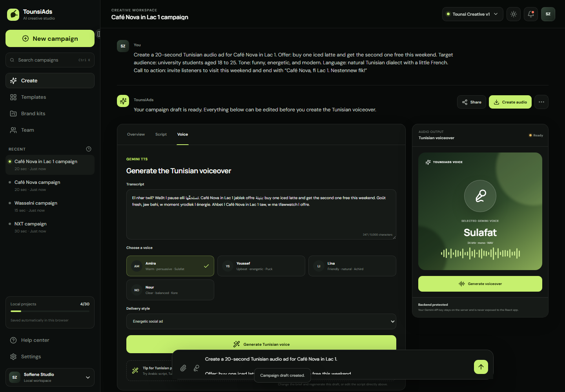The height and width of the screenshot is (392, 565).
Task: Open the Tounsi Creative v1 model dropdown
Action: coord(473,14)
